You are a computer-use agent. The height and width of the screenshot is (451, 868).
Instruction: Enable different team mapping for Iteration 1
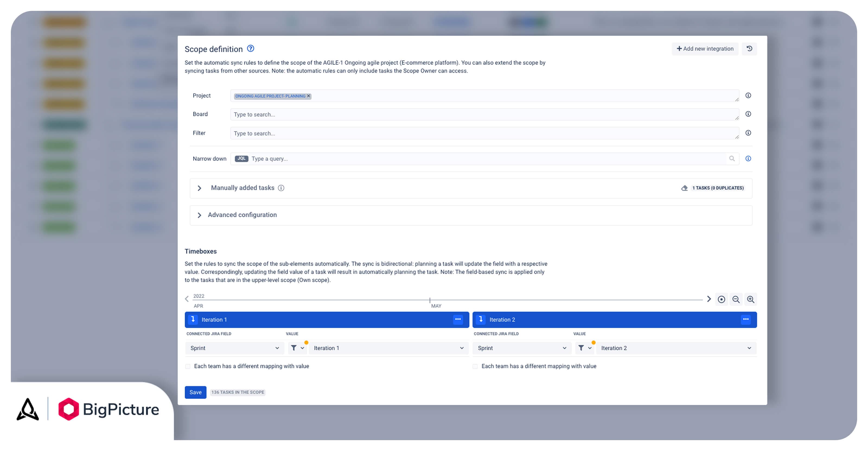click(x=188, y=367)
